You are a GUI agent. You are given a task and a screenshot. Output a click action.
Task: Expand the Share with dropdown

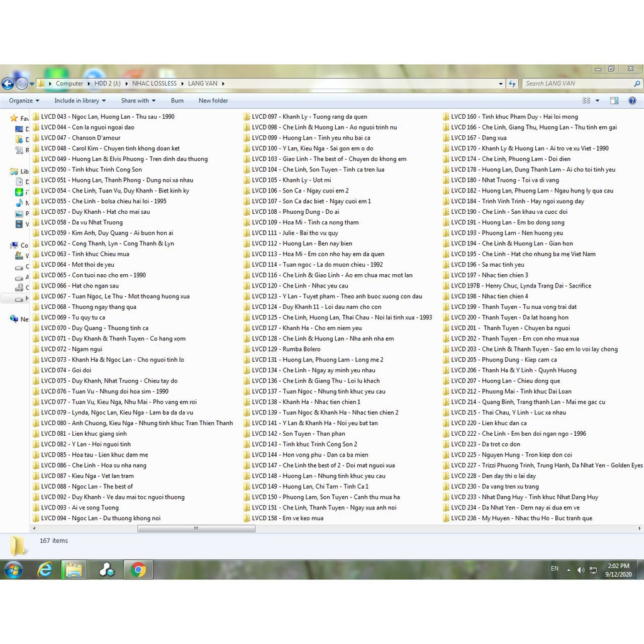[138, 101]
